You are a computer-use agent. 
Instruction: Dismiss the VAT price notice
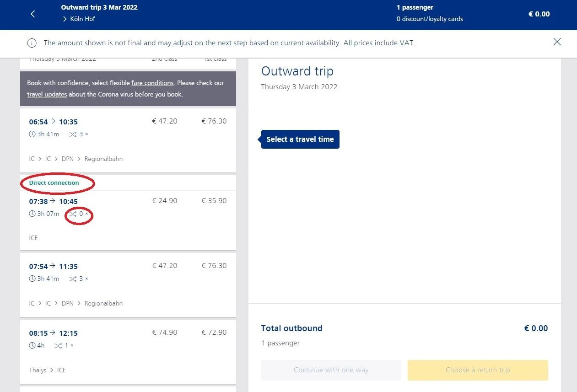[x=557, y=42]
